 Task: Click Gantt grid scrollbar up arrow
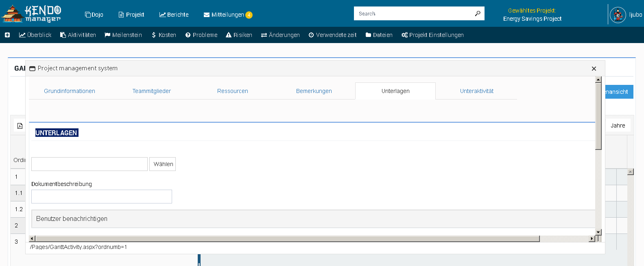(631, 172)
